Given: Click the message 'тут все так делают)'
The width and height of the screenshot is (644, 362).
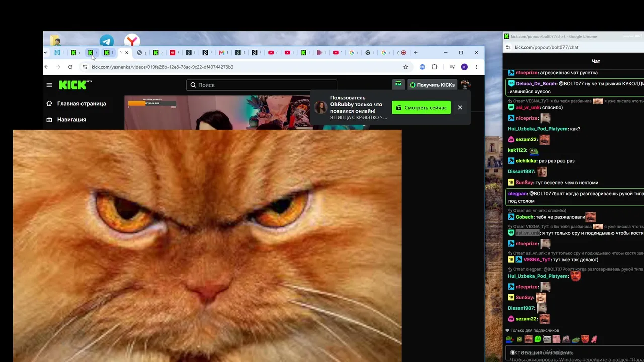Looking at the screenshot, I should pyautogui.click(x=575, y=260).
